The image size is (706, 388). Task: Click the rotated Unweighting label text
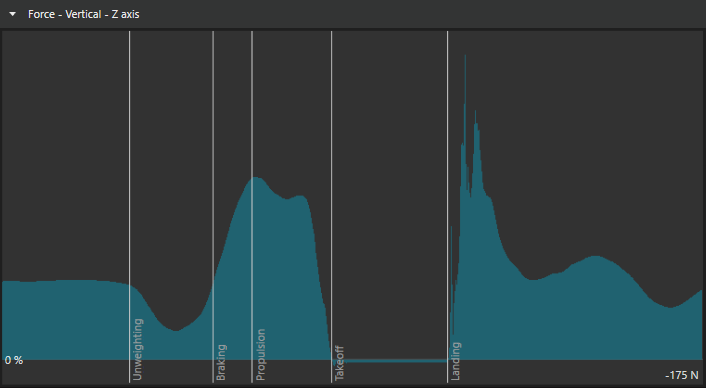click(139, 349)
